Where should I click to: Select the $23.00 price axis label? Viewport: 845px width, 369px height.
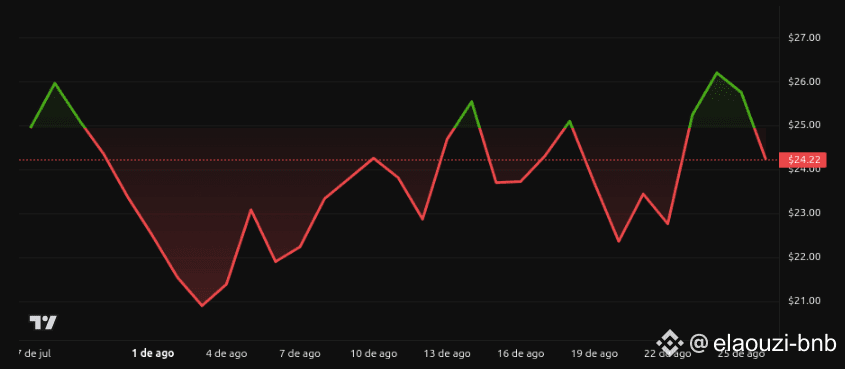pyautogui.click(x=804, y=213)
